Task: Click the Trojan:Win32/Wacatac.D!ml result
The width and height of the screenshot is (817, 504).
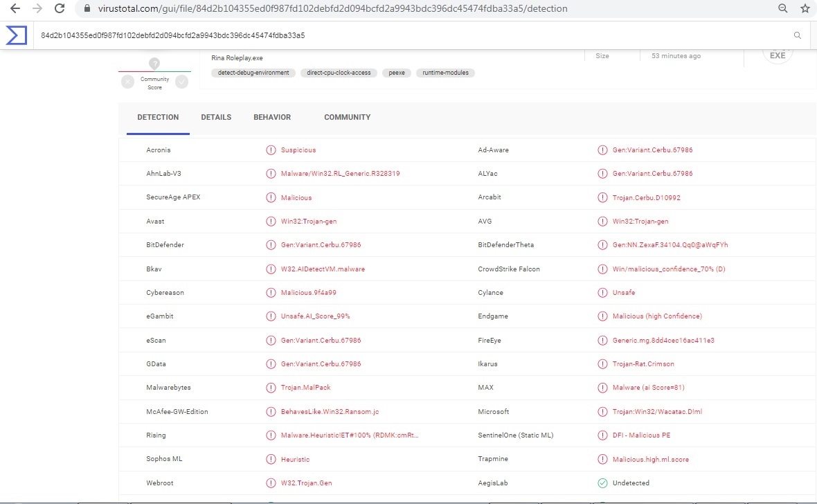Action: [657, 412]
